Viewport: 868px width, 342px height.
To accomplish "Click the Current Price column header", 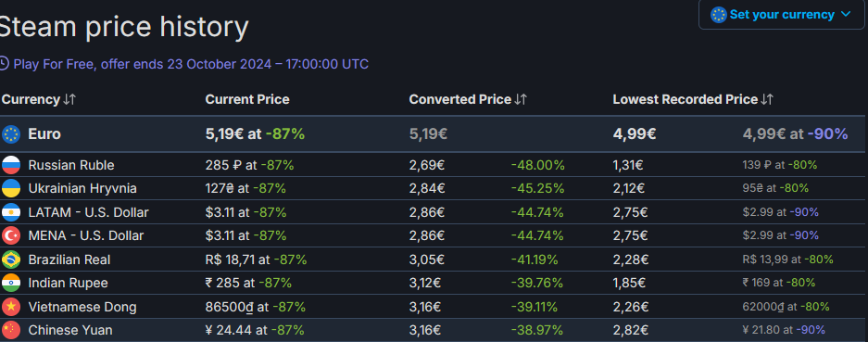I will click(247, 100).
